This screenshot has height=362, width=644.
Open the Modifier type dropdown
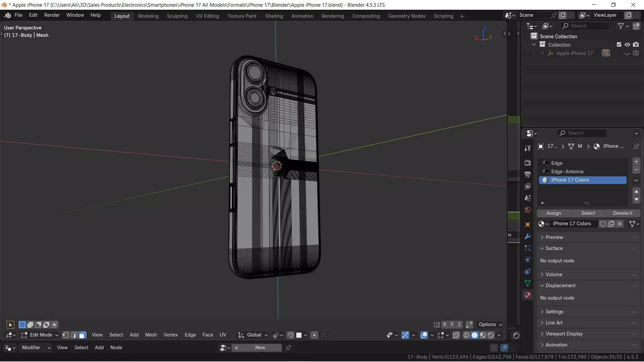pyautogui.click(x=35, y=348)
